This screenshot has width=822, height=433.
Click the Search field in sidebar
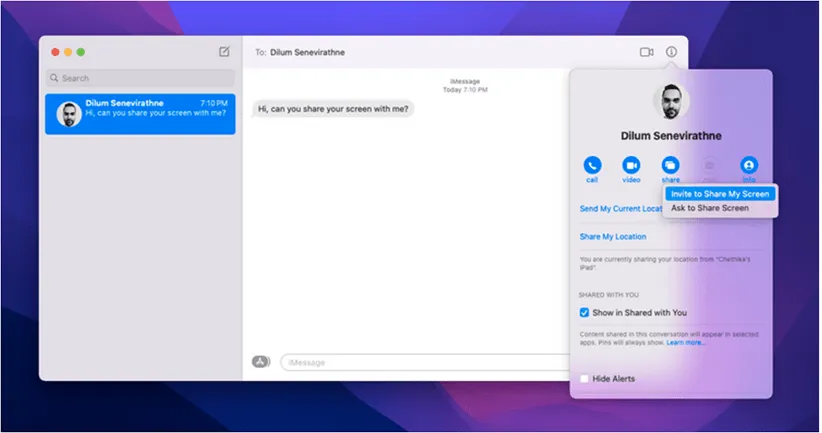click(140, 78)
